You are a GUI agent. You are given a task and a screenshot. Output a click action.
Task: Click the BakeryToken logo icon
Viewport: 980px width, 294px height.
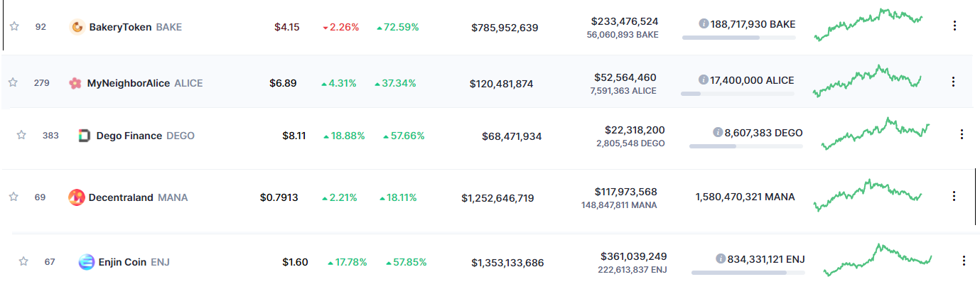[x=77, y=27]
